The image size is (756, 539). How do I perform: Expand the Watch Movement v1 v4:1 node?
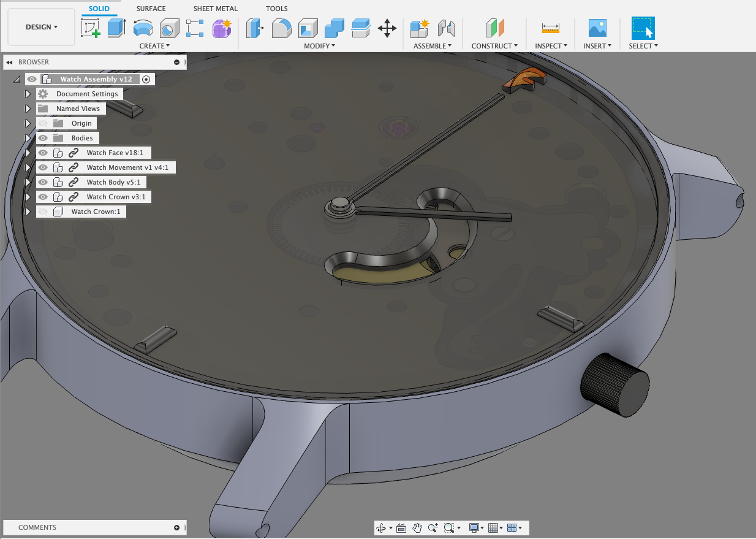(x=28, y=167)
